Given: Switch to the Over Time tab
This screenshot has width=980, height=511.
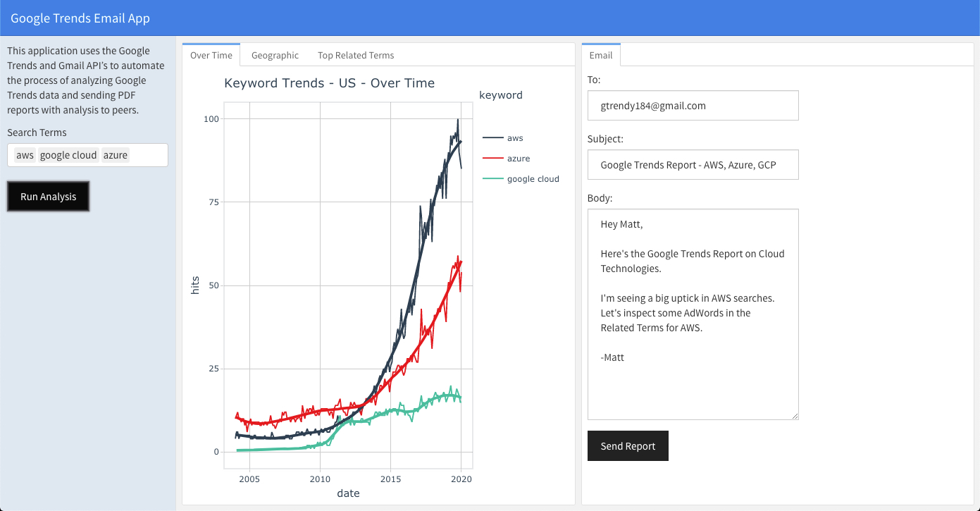Looking at the screenshot, I should coord(211,55).
